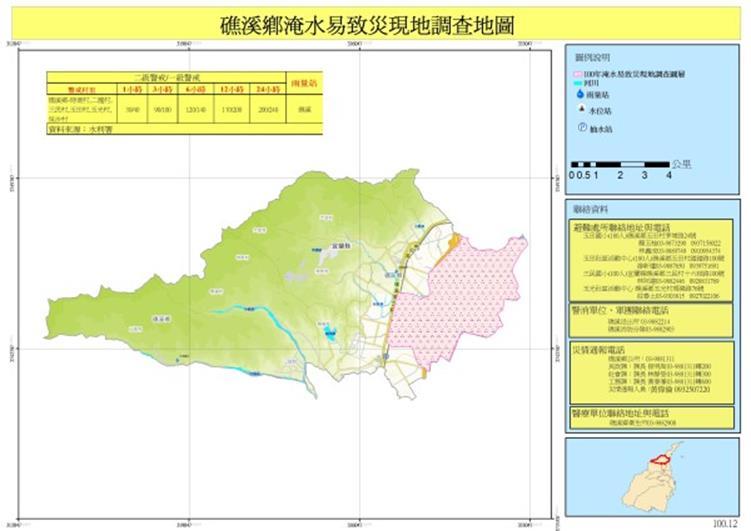751x531 pixels.
Task: Click the kilometer scale bar
Action: click(x=617, y=164)
